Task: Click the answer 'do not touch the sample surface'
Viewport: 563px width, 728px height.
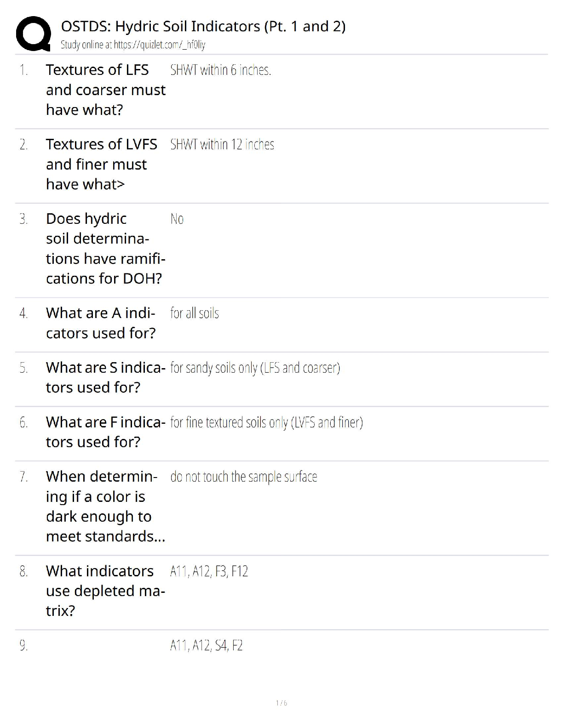Action: (243, 477)
